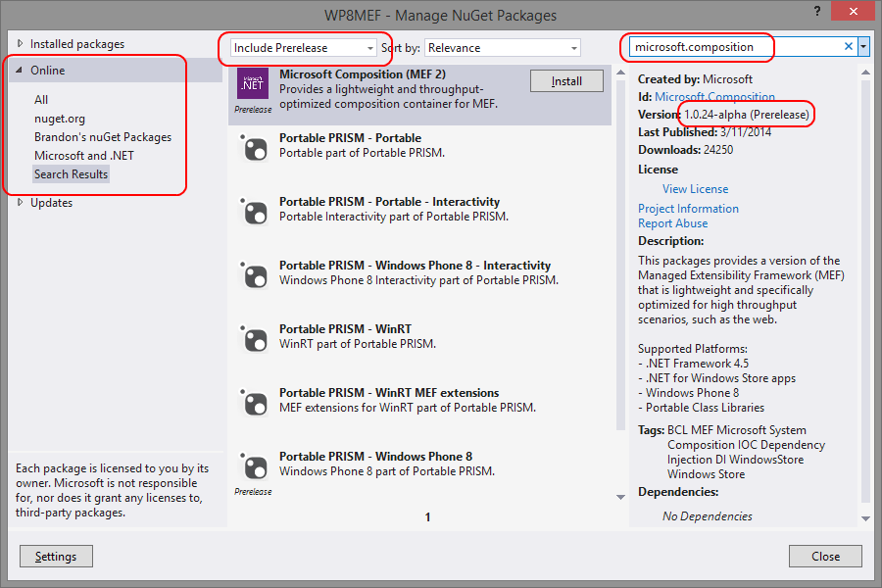Select Search Results in the tree
Image resolution: width=882 pixels, height=588 pixels.
click(x=71, y=174)
